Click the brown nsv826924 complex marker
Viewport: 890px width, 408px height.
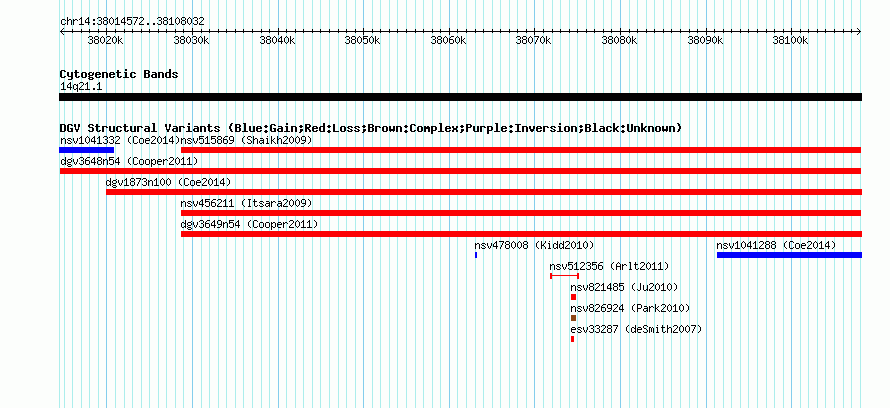pos(573,318)
